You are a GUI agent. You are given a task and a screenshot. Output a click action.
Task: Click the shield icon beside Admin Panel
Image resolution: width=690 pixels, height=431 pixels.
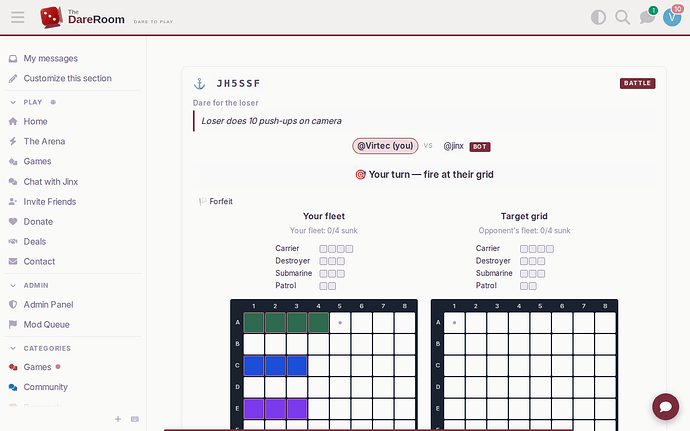click(x=13, y=304)
